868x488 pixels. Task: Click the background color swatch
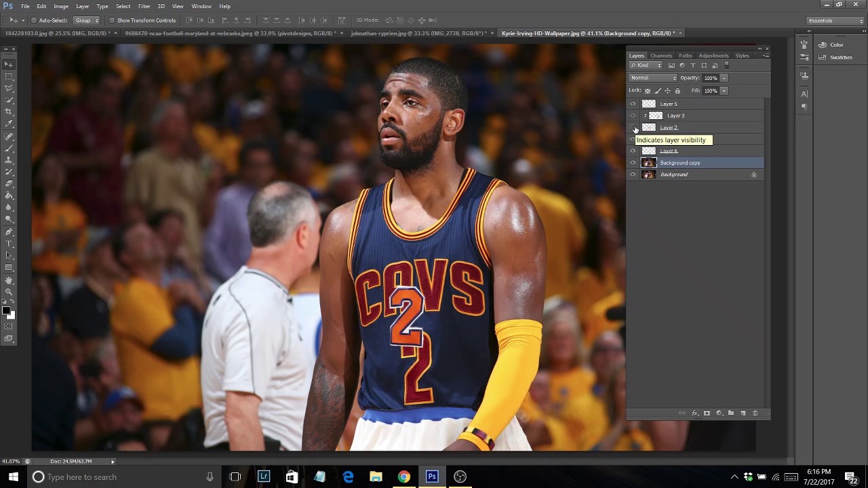tap(11, 315)
